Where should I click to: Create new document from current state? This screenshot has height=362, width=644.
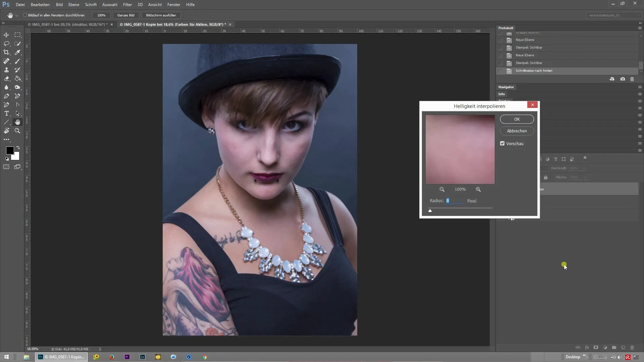pos(612,79)
